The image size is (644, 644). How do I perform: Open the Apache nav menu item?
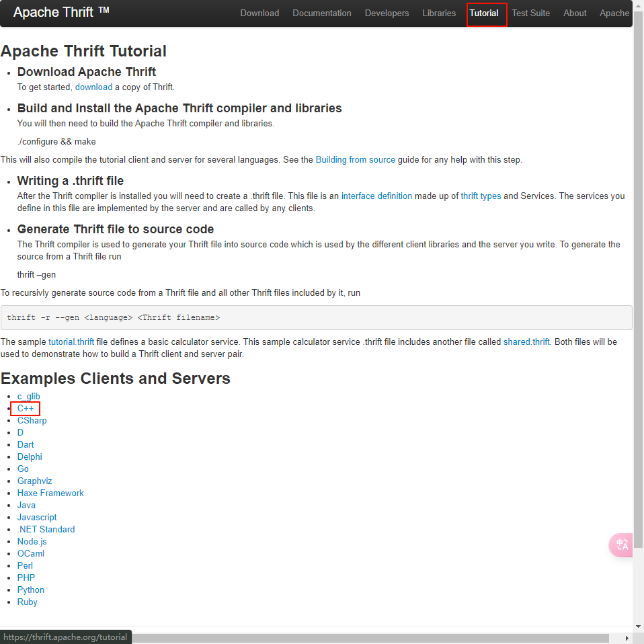tap(614, 13)
